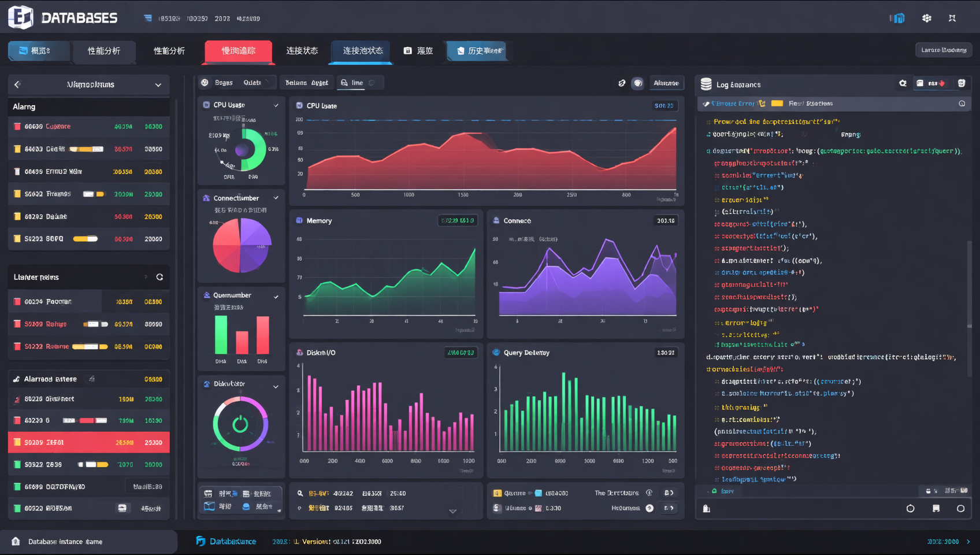Switch to the red highlighted 慢询追踪 tab
The image size is (980, 555).
click(x=238, y=51)
